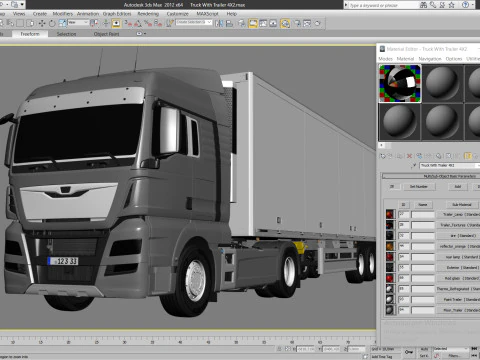The image size is (480, 360).
Task: Open Material Editor Modes menu
Action: click(385, 59)
